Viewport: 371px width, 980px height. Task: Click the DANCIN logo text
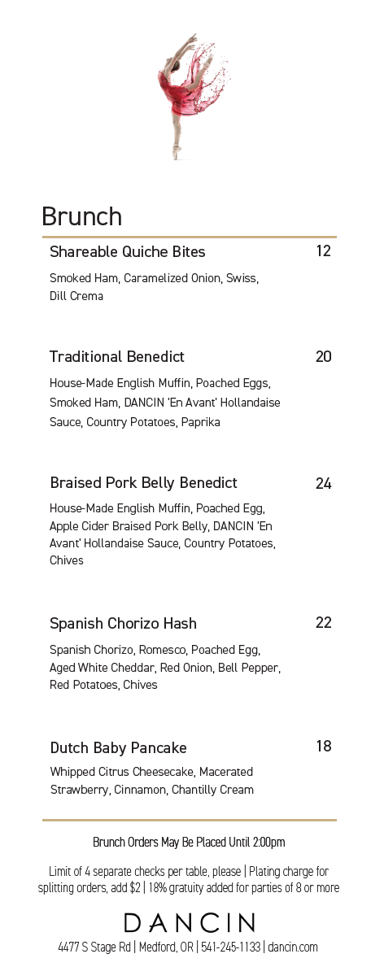(190, 922)
